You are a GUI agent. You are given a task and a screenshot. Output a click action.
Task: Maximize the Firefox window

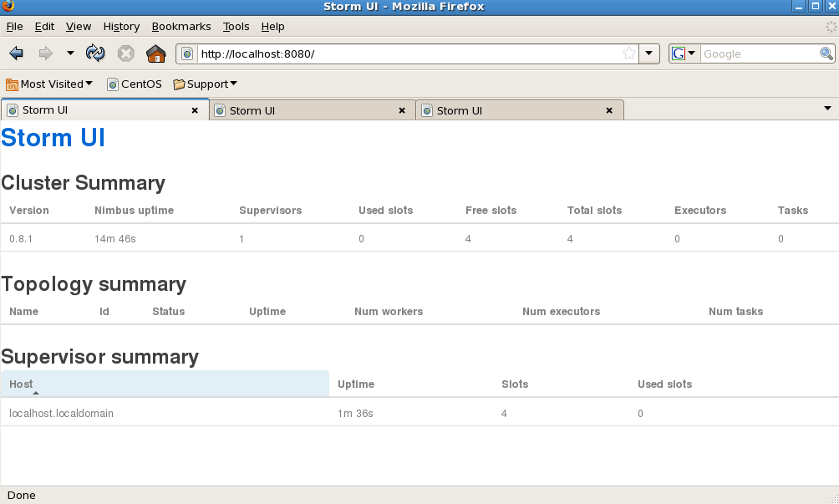[x=816, y=7]
